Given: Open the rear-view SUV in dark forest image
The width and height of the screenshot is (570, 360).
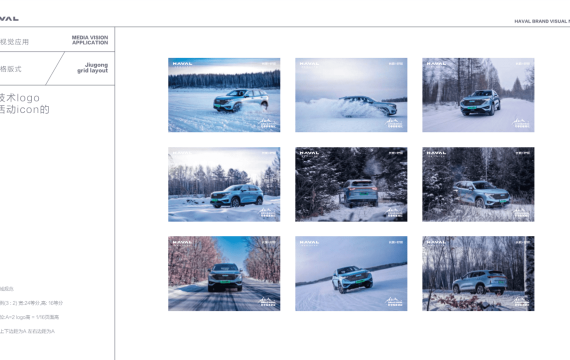Looking at the screenshot, I should pyautogui.click(x=351, y=184).
